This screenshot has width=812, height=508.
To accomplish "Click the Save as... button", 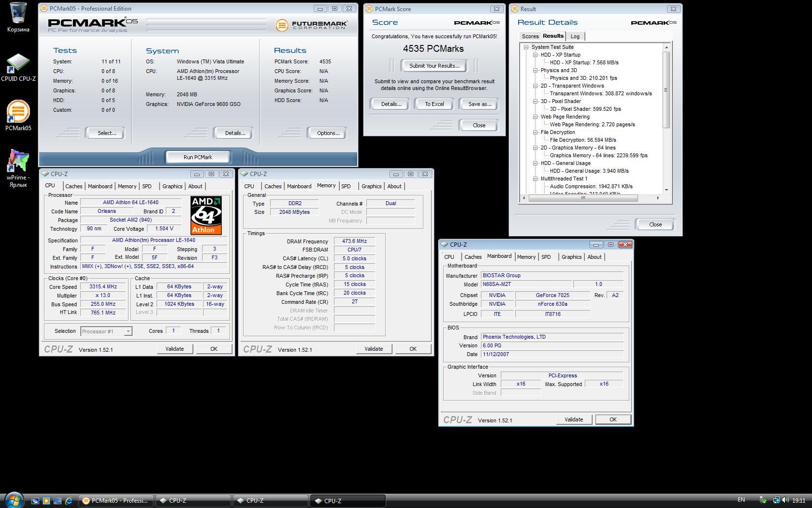I will [x=479, y=104].
